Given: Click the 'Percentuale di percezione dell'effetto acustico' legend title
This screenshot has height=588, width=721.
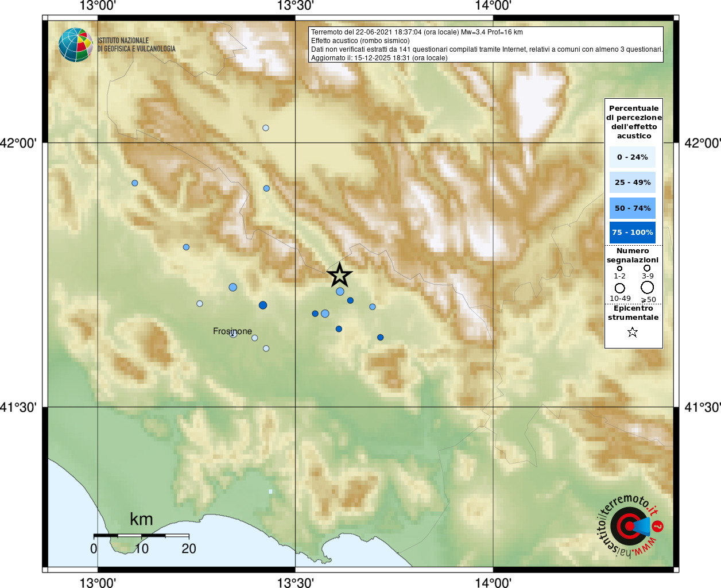Looking at the screenshot, I should pos(634,122).
